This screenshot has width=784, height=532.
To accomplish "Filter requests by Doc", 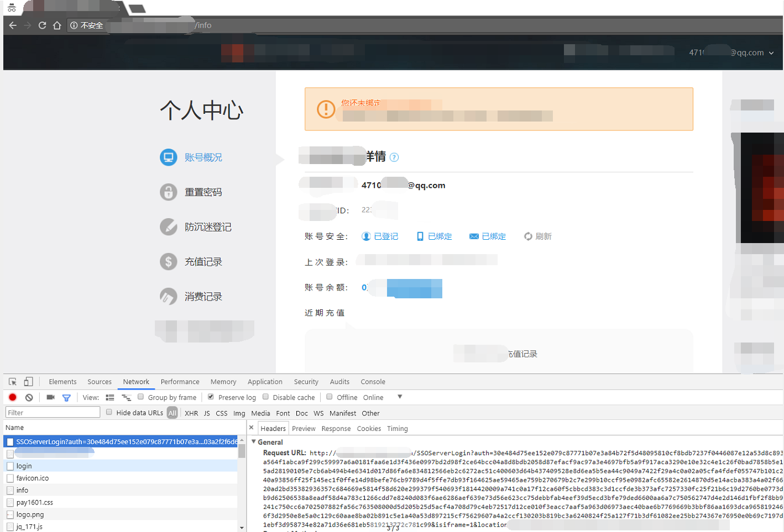I will (302, 413).
